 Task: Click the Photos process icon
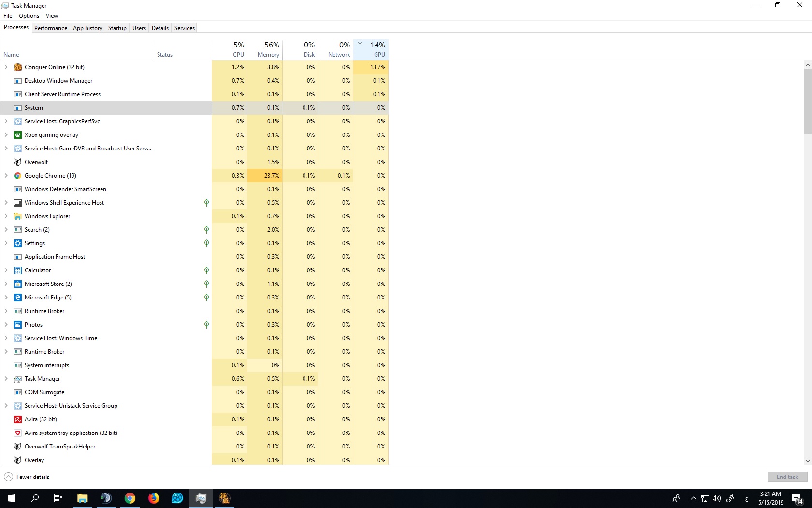click(x=18, y=325)
